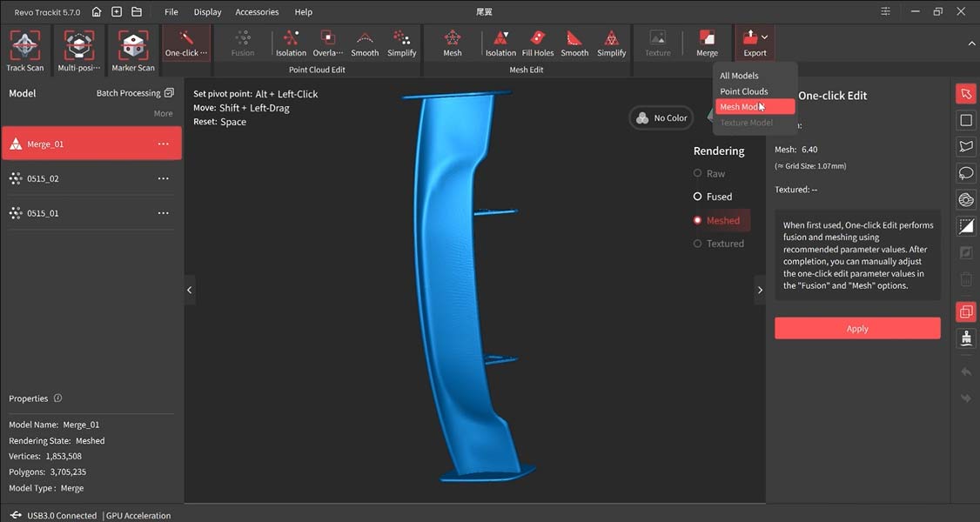Viewport: 980px width, 522px height.
Task: Select the Raw rendering option
Action: coord(715,173)
